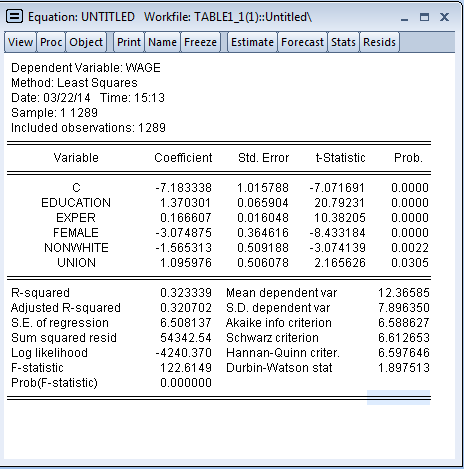
Task: Click the FEMALE coefficient -3.074875
Action: click(x=183, y=233)
